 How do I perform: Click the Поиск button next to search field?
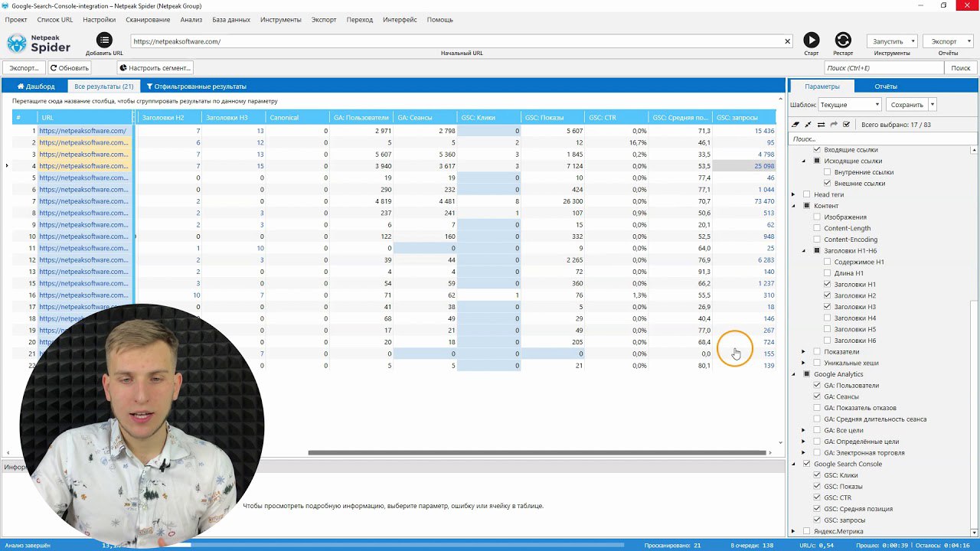point(960,68)
